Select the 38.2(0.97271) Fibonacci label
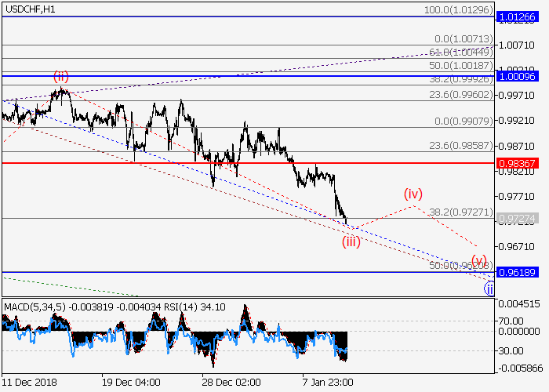This screenshot has height=392, width=549. (460, 212)
